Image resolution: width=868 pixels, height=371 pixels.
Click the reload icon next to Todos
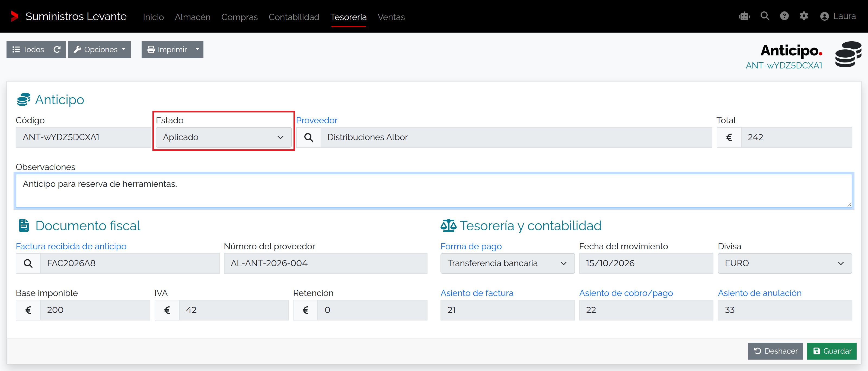point(57,50)
